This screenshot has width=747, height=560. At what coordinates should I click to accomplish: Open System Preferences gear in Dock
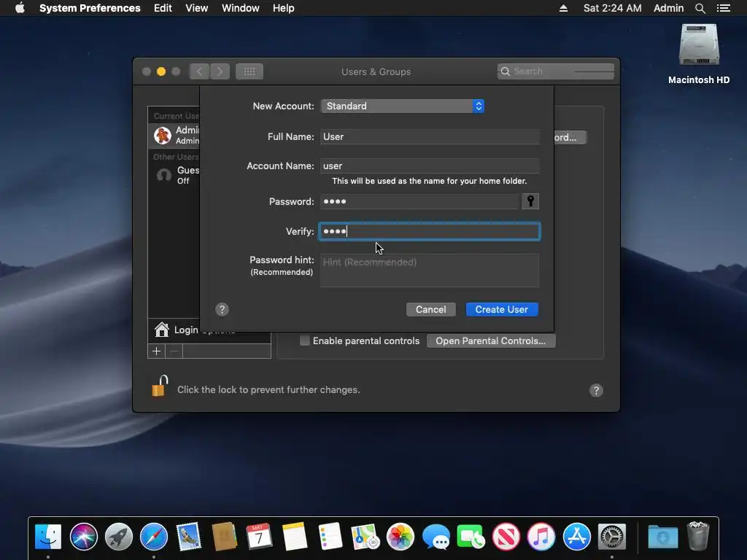612,537
